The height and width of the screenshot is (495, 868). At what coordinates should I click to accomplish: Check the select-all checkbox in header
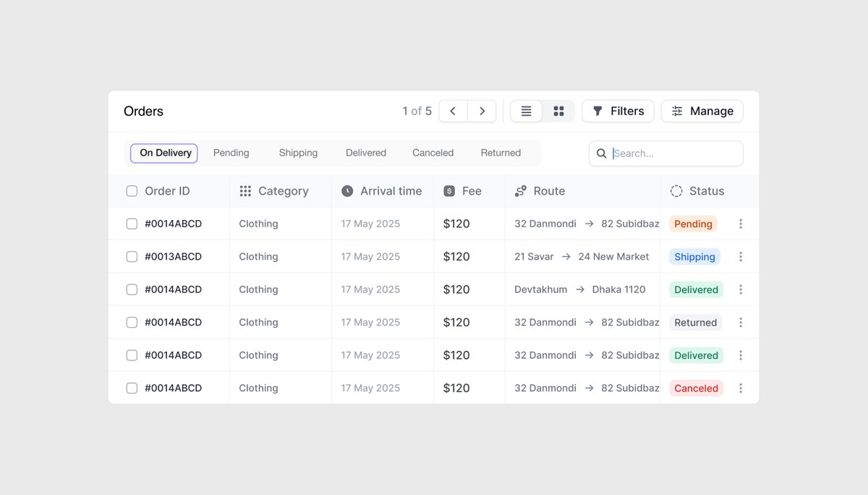click(x=132, y=190)
